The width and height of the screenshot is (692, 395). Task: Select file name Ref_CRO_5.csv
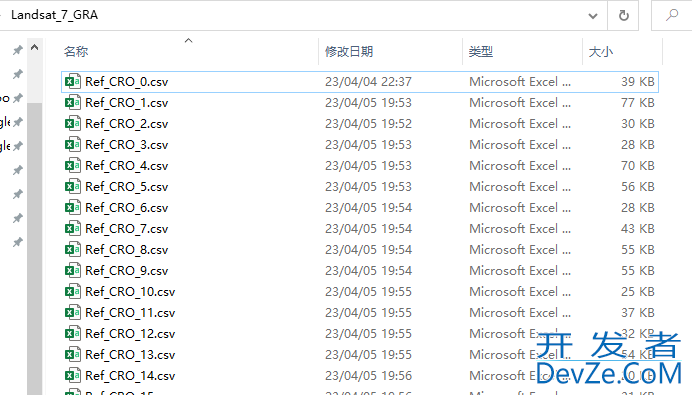point(127,187)
